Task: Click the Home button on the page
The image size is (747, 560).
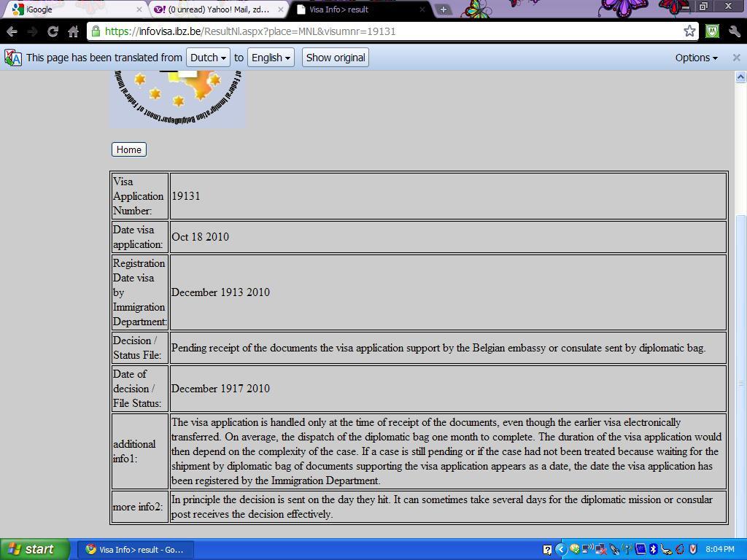Action: (x=129, y=149)
